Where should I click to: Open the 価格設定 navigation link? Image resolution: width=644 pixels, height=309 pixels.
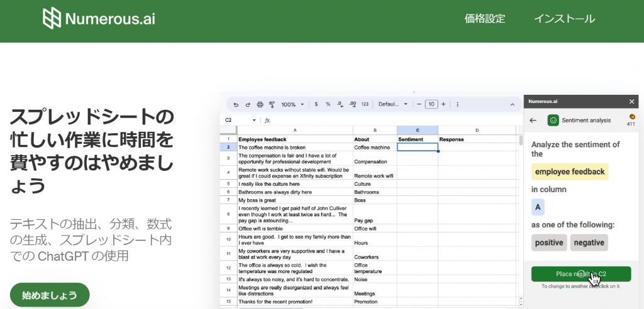pyautogui.click(x=484, y=19)
